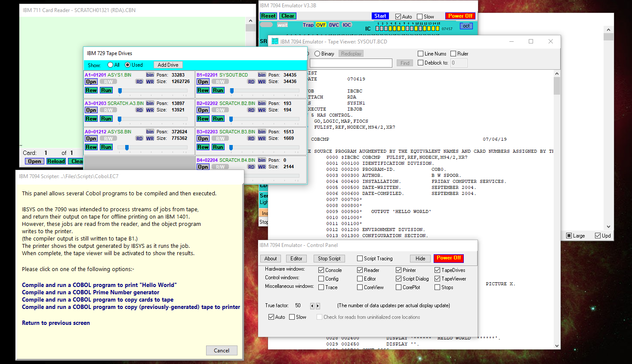Image resolution: width=632 pixels, height=364 pixels.
Task: Click Run on drive A3 SCRATCH.A3.BIN
Action: coord(106,119)
